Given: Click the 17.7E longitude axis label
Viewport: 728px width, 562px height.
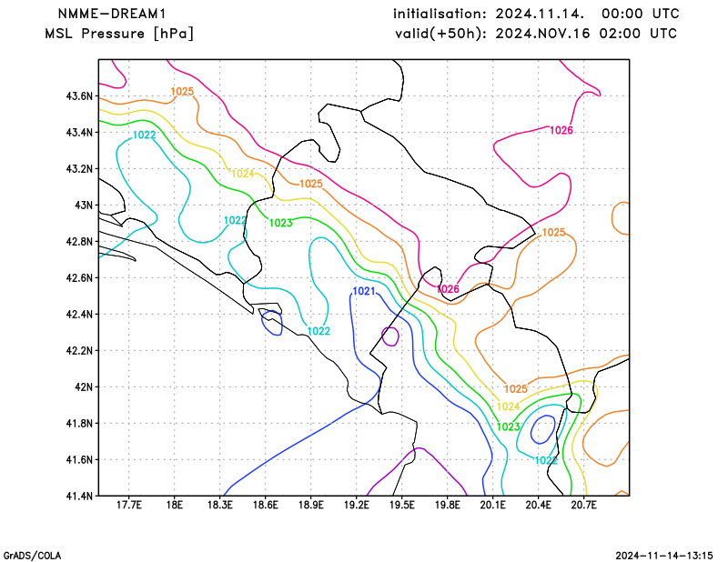Looking at the screenshot, I should pos(128,505).
